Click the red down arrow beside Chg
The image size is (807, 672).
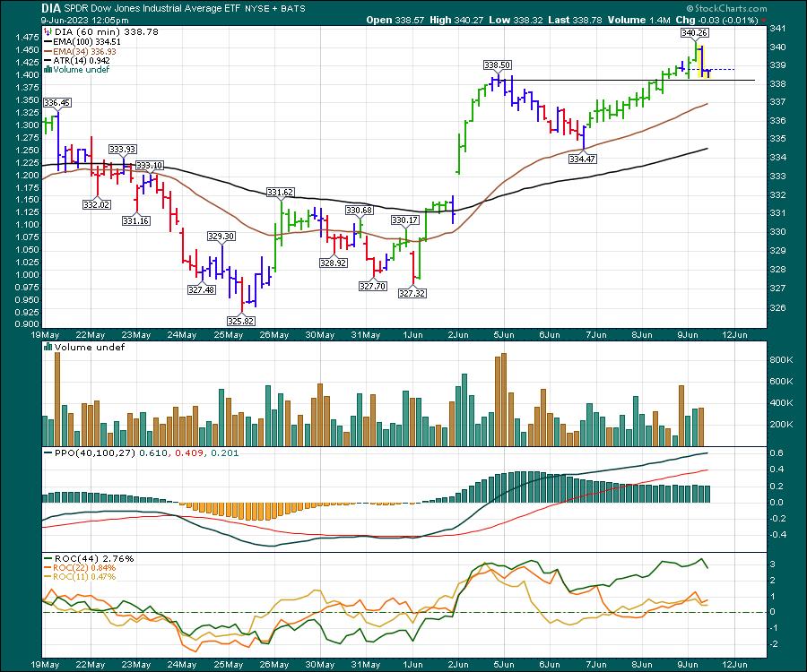(x=762, y=19)
